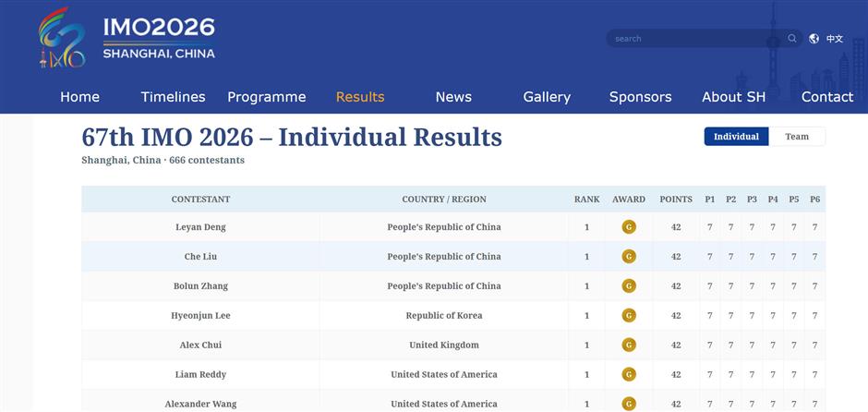Select contestant name Leyan Deng
The width and height of the screenshot is (868, 412).
coord(200,227)
